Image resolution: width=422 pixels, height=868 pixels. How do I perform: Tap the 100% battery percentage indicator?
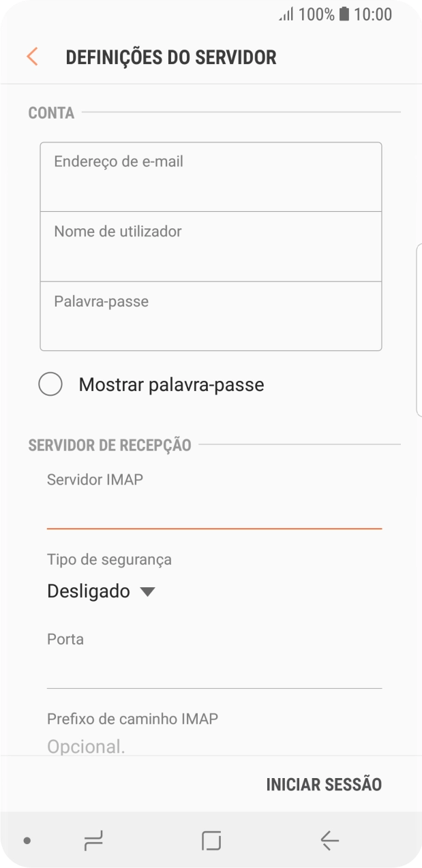(x=318, y=14)
